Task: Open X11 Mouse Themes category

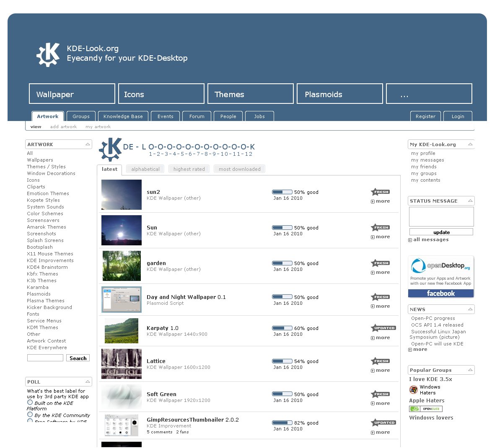Action: (50, 254)
